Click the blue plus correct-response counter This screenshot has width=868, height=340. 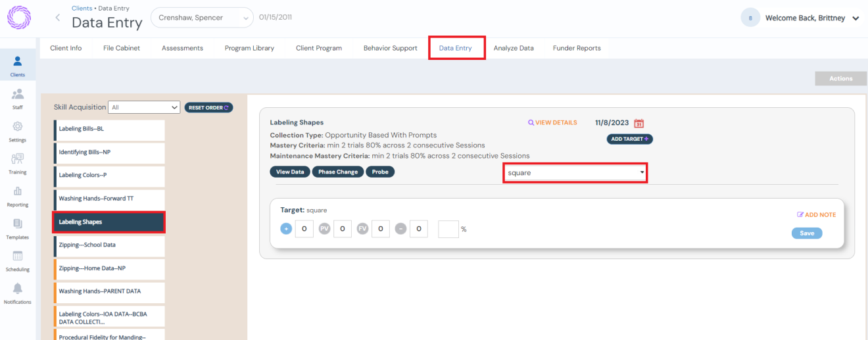tap(286, 229)
